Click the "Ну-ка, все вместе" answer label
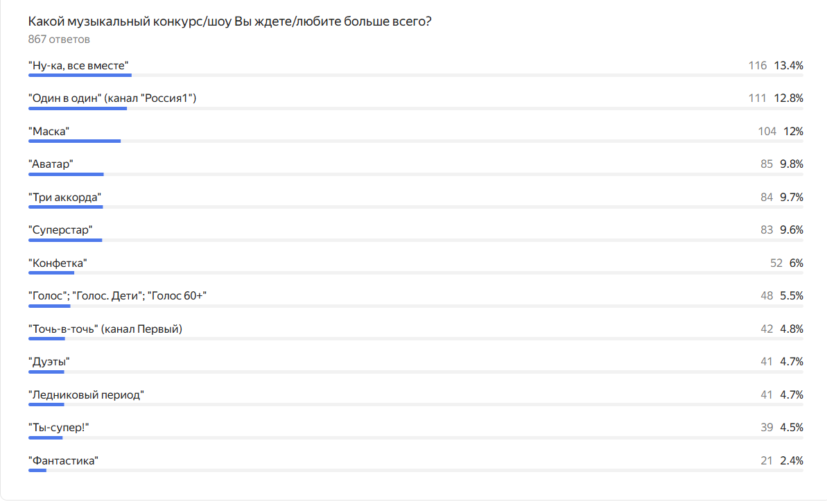Image resolution: width=827 pixels, height=504 pixels. pos(78,66)
